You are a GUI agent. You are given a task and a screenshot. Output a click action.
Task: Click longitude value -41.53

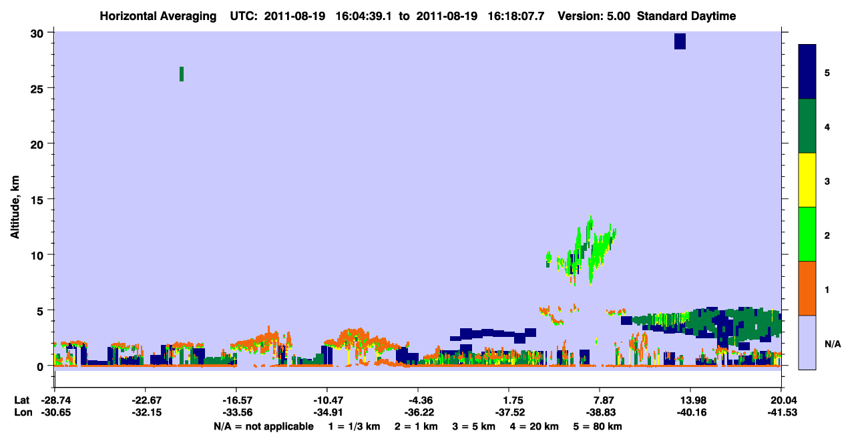point(781,412)
